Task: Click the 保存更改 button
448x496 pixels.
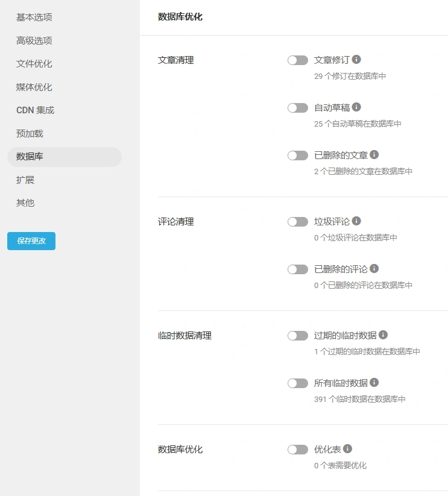Action: [x=31, y=240]
